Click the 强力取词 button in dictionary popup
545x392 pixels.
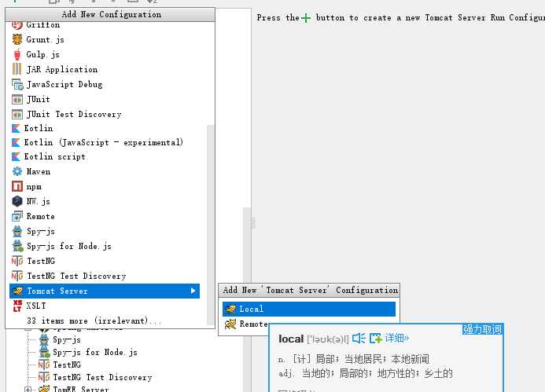(x=482, y=329)
